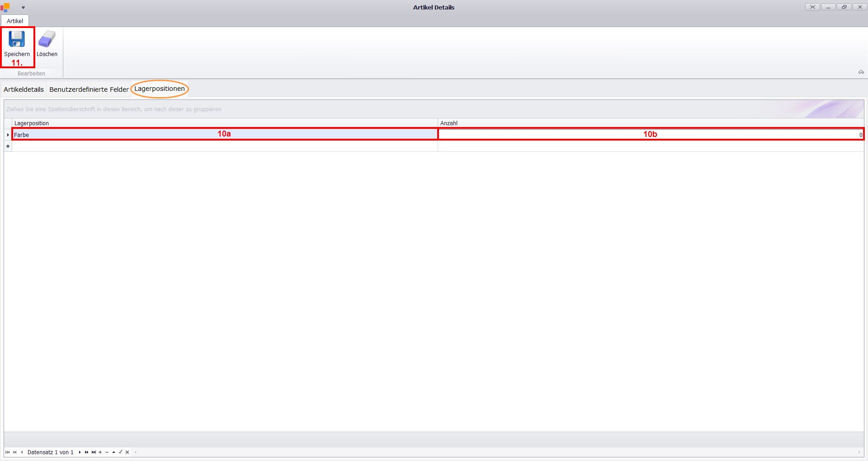Collapse the ribbon with chevron
The width and height of the screenshot is (868, 461).
[861, 72]
